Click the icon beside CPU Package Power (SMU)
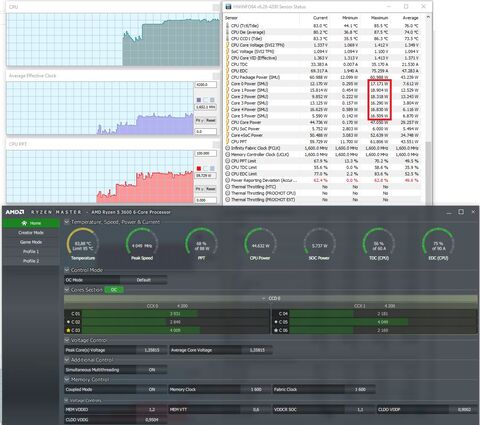Viewport: 480px width, 425px height. point(227,77)
